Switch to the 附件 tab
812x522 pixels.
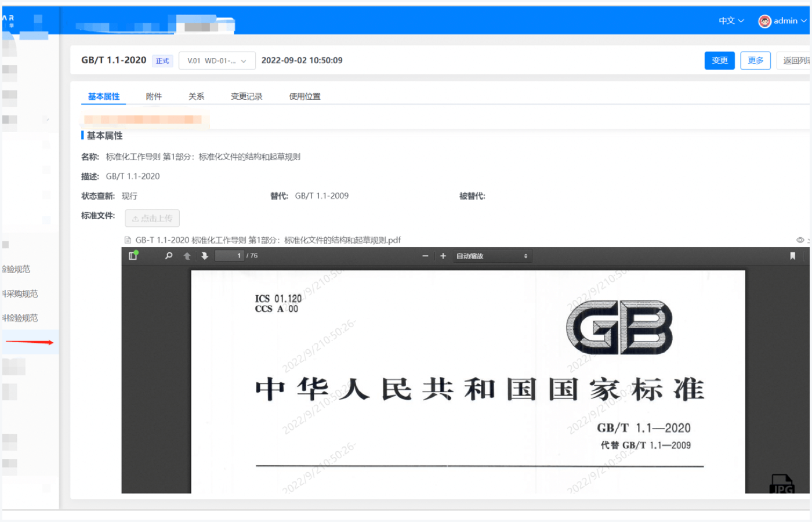click(x=154, y=96)
